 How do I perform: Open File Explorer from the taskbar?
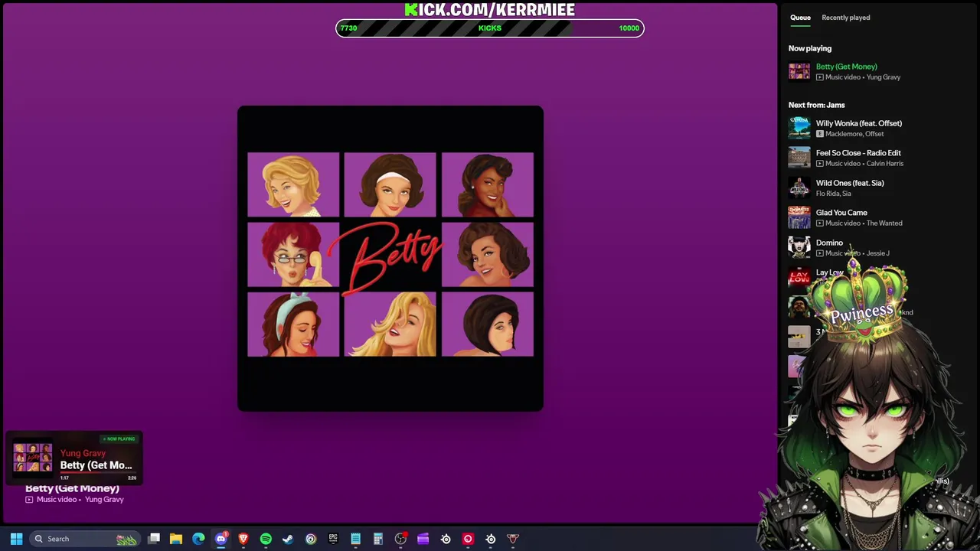(x=176, y=539)
